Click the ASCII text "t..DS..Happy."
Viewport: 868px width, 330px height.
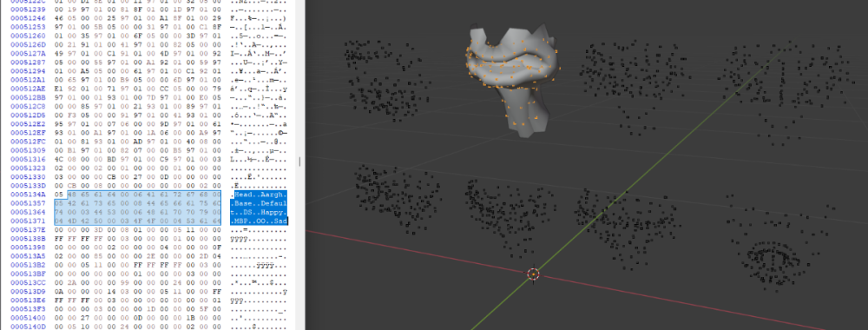click(x=259, y=212)
